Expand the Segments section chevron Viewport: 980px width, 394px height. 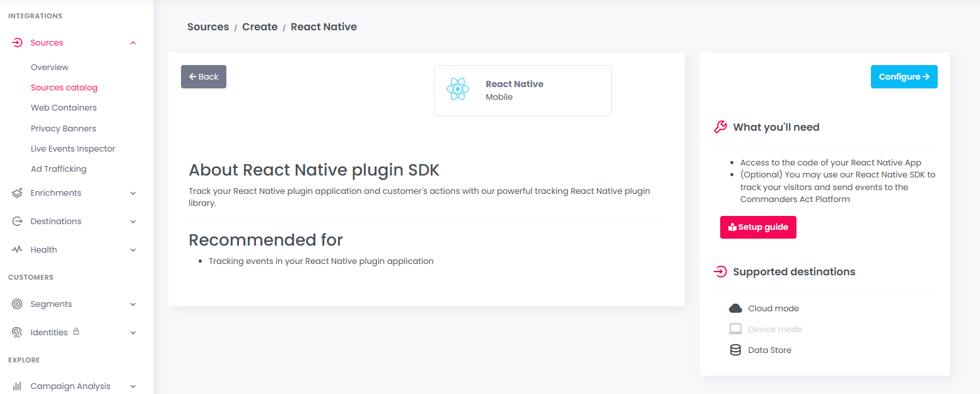[x=133, y=304]
